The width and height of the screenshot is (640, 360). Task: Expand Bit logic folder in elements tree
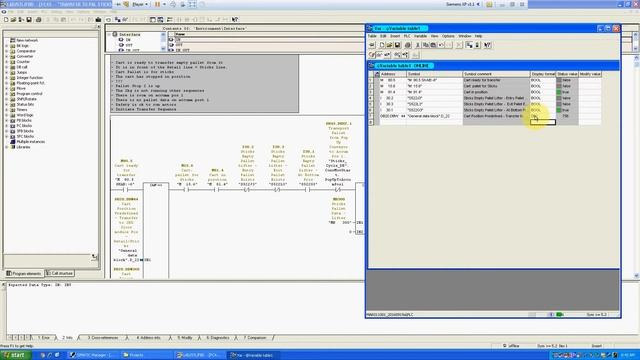tap(7, 46)
